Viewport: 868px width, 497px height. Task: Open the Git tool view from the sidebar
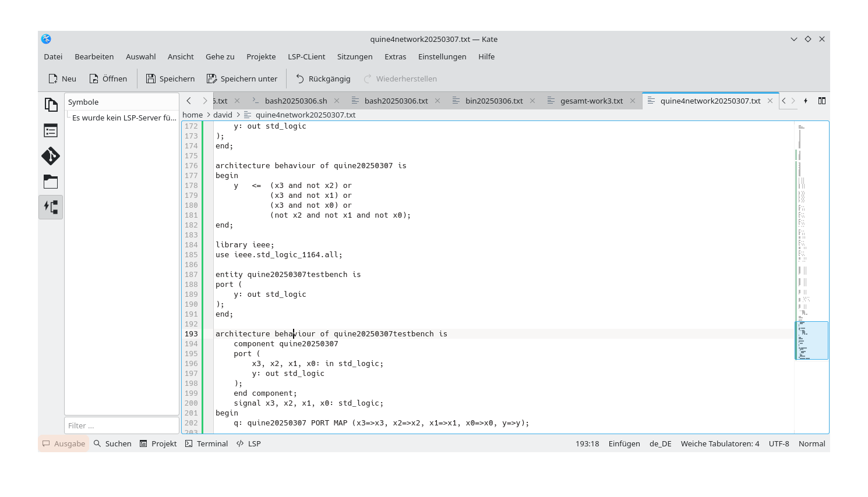(51, 156)
